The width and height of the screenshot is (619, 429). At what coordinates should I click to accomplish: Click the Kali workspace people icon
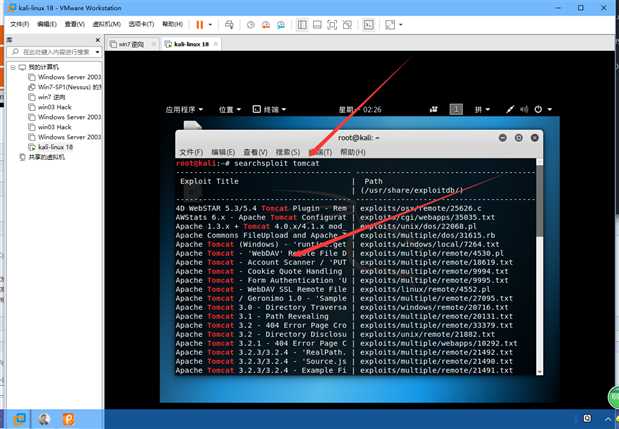pos(434,109)
